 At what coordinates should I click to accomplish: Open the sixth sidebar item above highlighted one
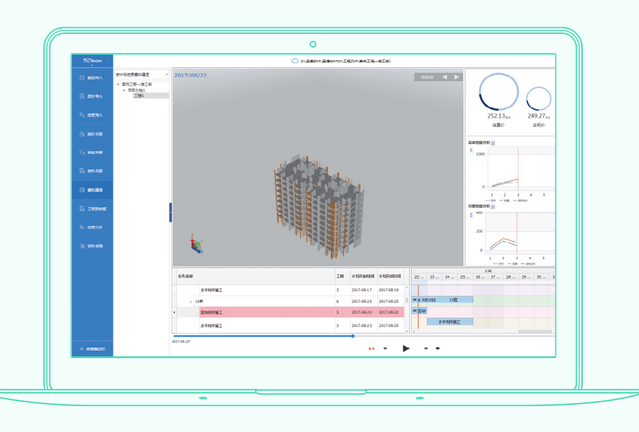[x=92, y=171]
